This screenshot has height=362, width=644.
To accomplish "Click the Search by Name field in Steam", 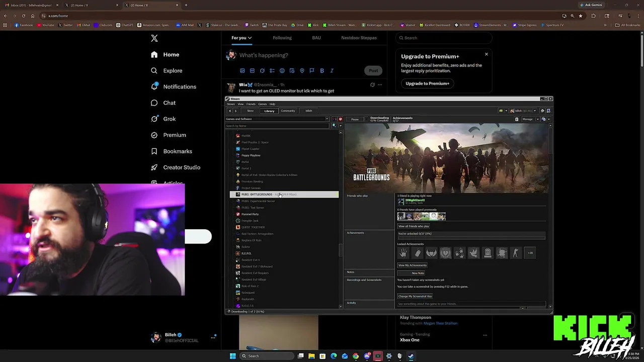I will click(x=278, y=126).
